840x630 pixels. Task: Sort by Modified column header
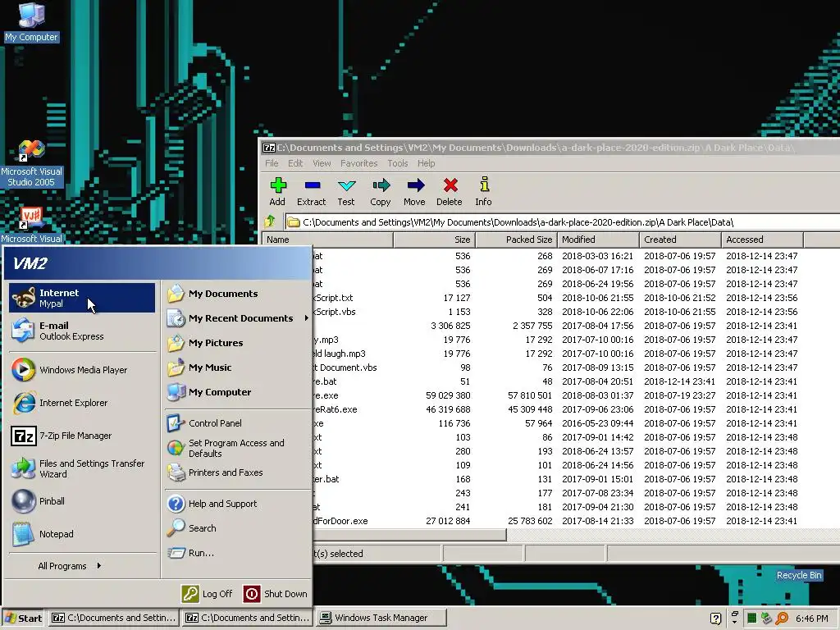coord(598,240)
